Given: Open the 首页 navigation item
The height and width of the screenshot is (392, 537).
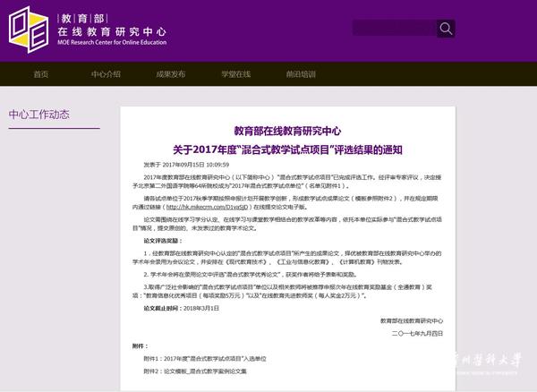Looking at the screenshot, I should tap(41, 74).
